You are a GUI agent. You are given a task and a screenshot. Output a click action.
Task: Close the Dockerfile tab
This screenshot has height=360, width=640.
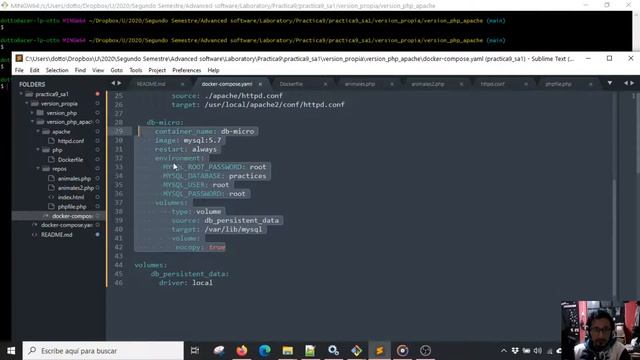pyautogui.click(x=325, y=84)
